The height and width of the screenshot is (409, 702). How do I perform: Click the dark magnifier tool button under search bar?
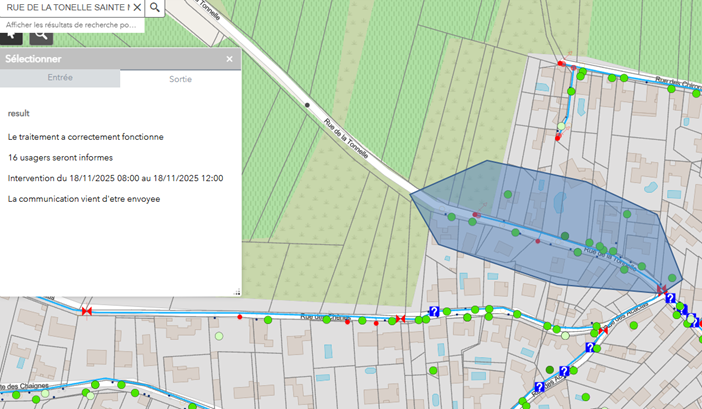click(41, 35)
